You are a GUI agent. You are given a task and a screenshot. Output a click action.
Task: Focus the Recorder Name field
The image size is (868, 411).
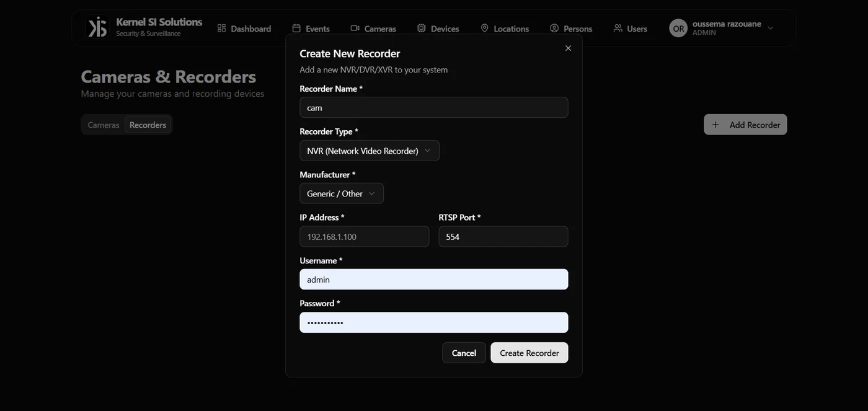pyautogui.click(x=434, y=107)
